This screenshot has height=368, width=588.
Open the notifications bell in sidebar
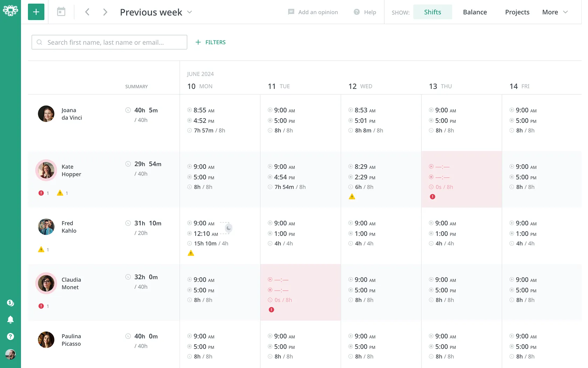point(10,320)
